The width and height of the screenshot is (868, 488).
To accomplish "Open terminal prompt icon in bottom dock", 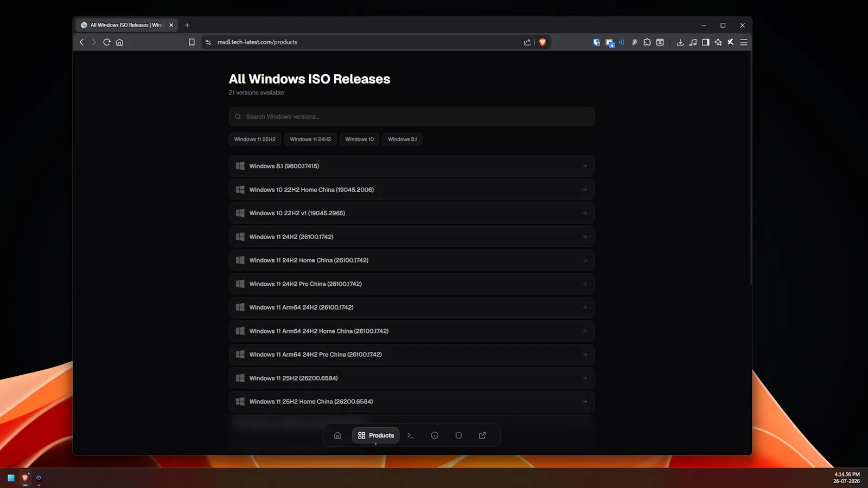I will click(411, 435).
